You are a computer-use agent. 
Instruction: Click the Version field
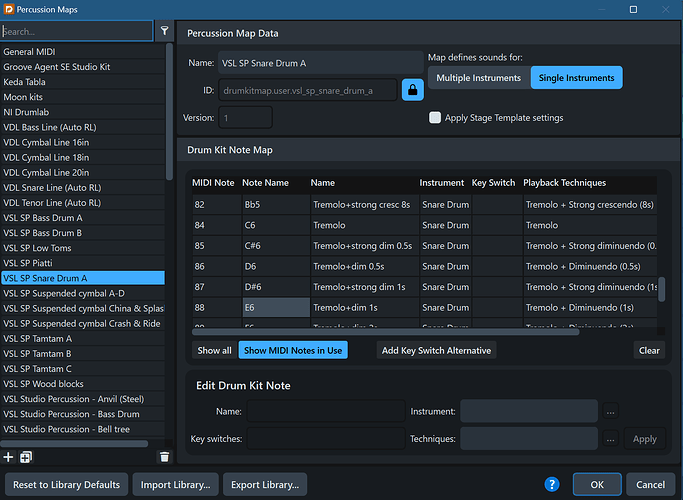(x=245, y=118)
